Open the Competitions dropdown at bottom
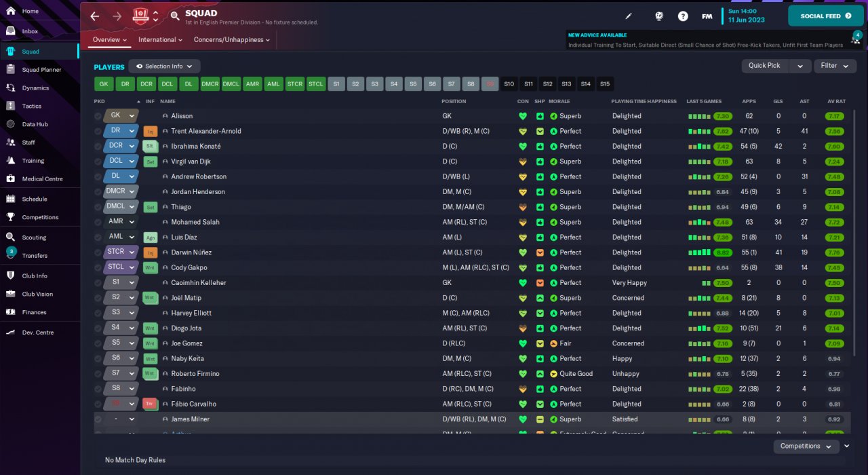This screenshot has height=475, width=868. (806, 446)
